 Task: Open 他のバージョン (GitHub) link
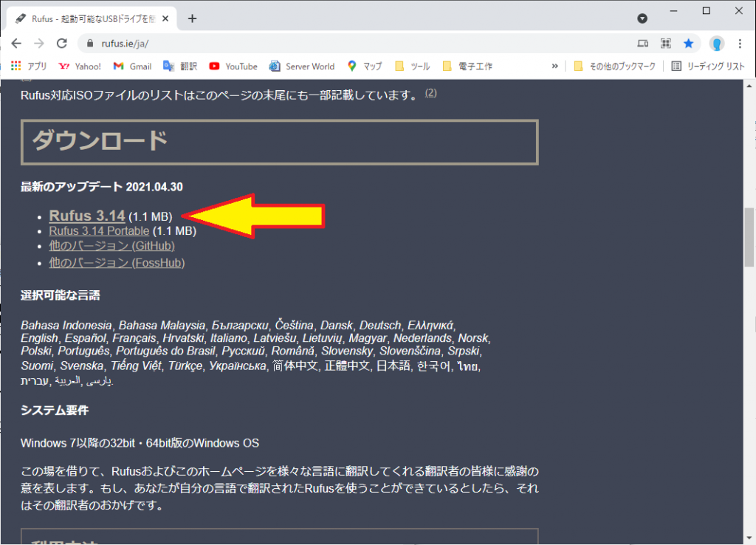click(x=111, y=246)
